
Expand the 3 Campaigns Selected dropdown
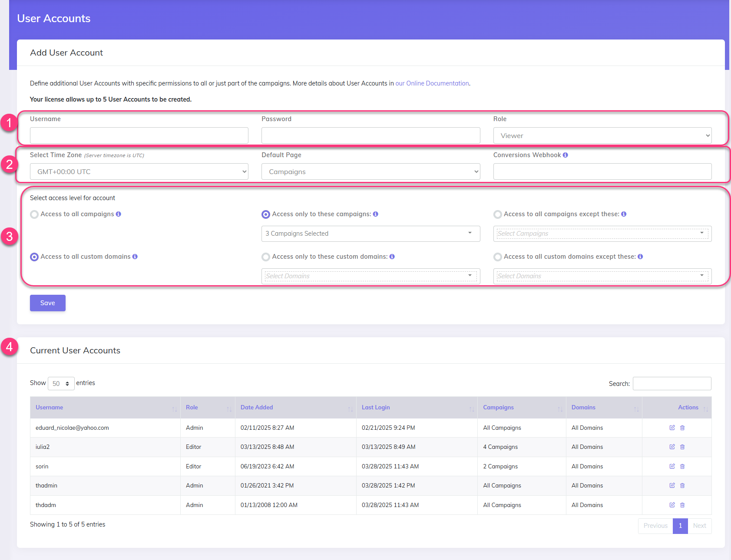(x=370, y=234)
